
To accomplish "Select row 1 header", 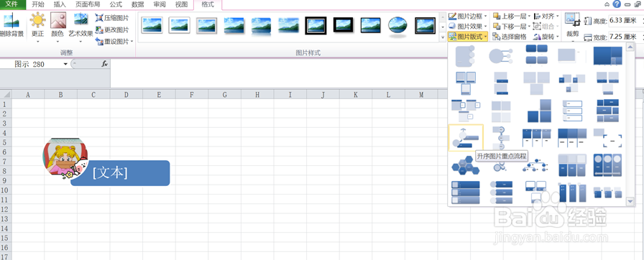I will pyautogui.click(x=5, y=104).
